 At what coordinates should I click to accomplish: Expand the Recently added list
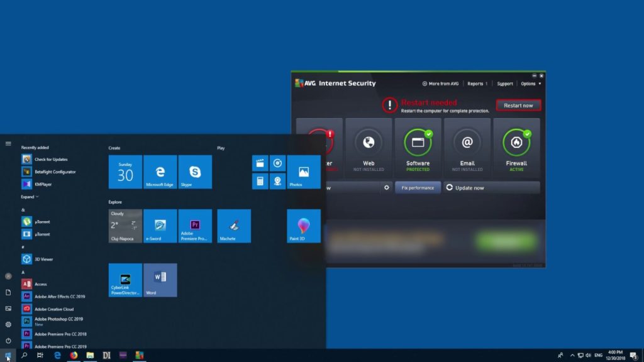(x=30, y=197)
